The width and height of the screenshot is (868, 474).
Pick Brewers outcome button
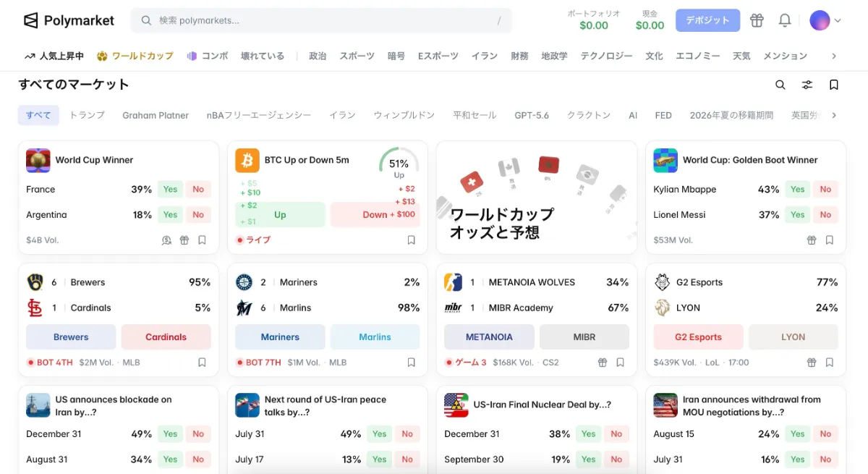[71, 337]
